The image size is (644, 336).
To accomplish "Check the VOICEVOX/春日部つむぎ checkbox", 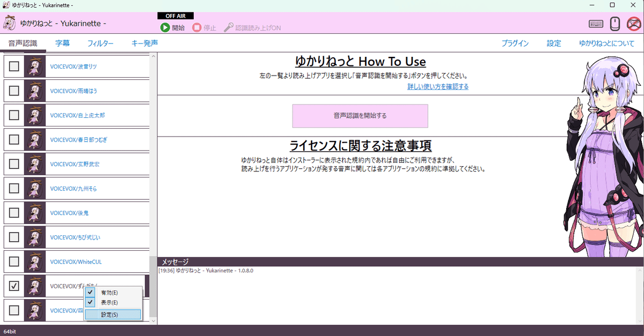I will coord(14,139).
